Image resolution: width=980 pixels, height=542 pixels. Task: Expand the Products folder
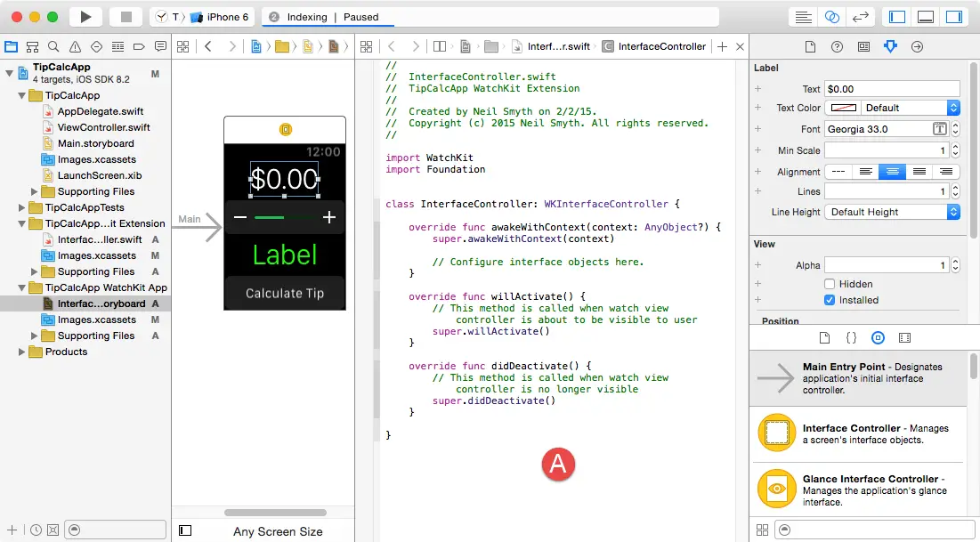coord(22,352)
